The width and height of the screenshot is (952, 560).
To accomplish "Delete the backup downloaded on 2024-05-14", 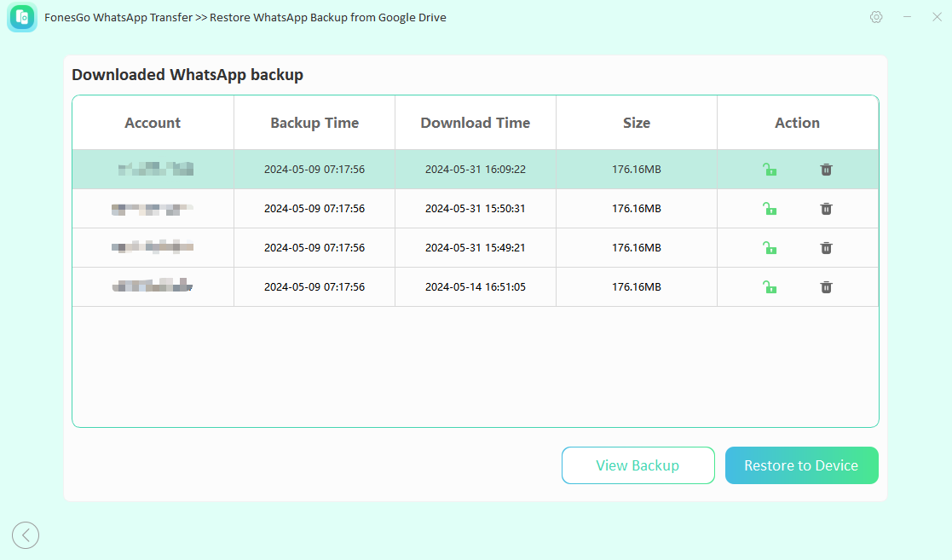I will [x=826, y=287].
